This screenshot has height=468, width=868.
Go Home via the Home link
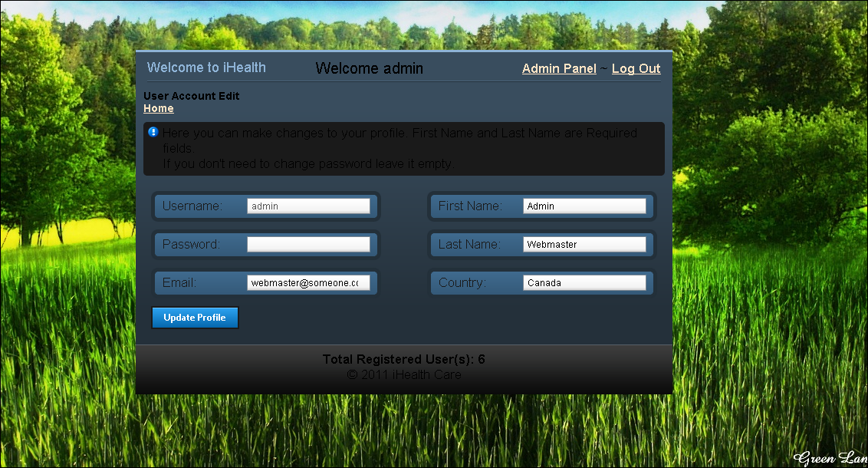(x=158, y=108)
